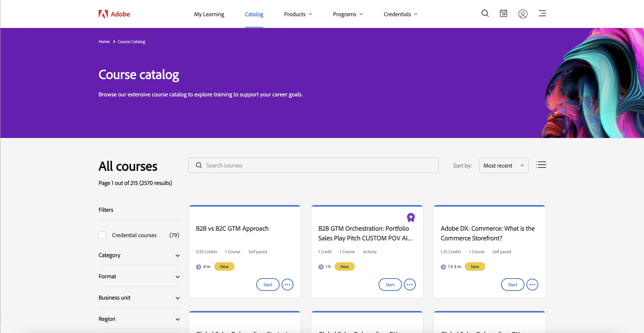Expand the Category filter
Viewport: 644px width, 333px height.
[139, 255]
